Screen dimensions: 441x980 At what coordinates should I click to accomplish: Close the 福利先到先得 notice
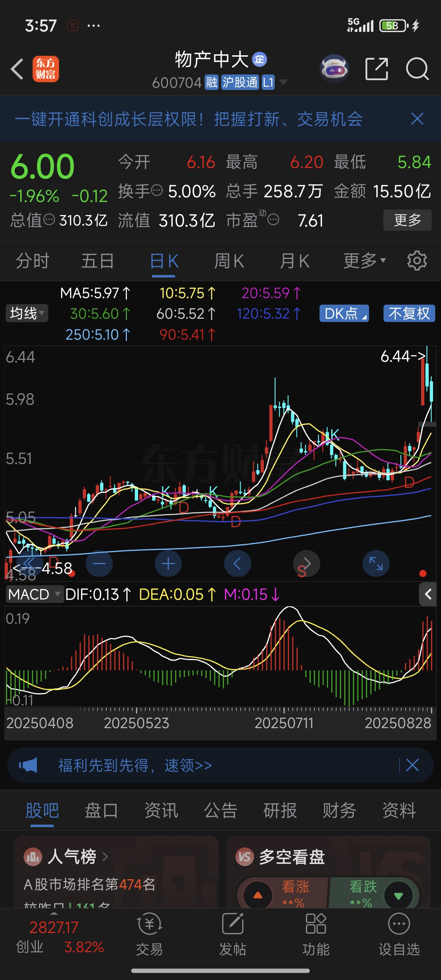412,765
